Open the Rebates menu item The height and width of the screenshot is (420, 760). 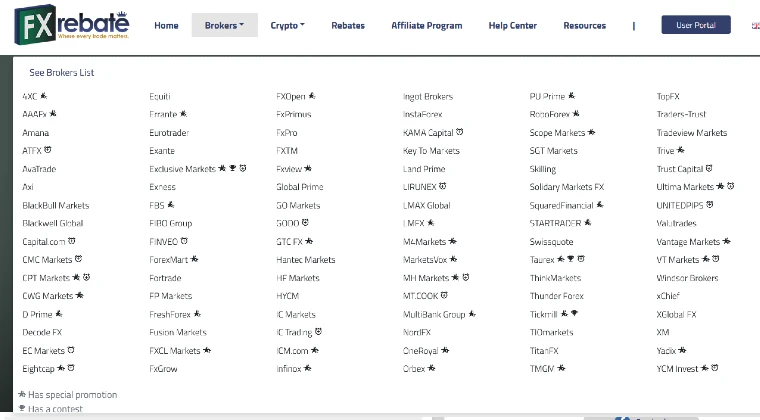348,26
